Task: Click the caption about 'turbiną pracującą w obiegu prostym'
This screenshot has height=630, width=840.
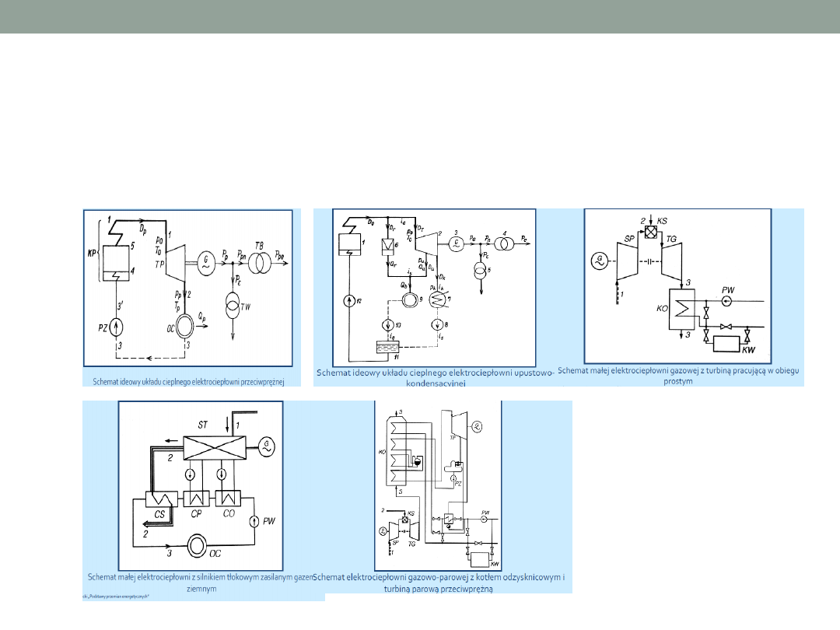Action: pos(677,376)
